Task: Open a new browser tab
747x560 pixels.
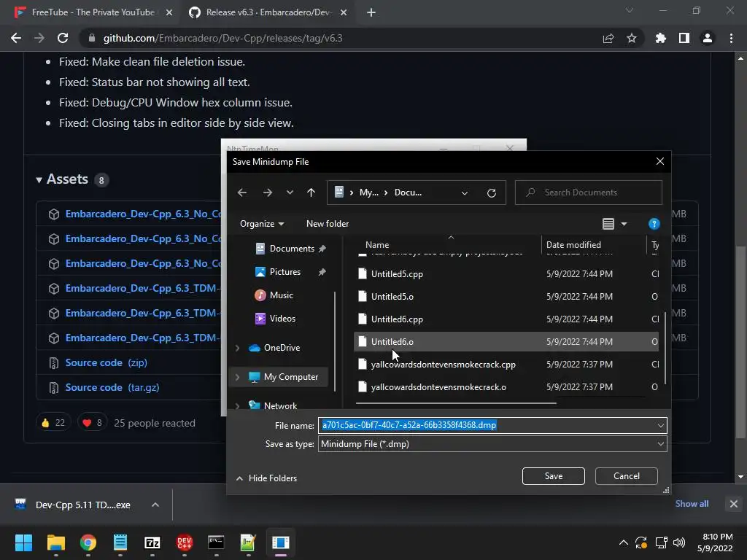Action: click(371, 12)
